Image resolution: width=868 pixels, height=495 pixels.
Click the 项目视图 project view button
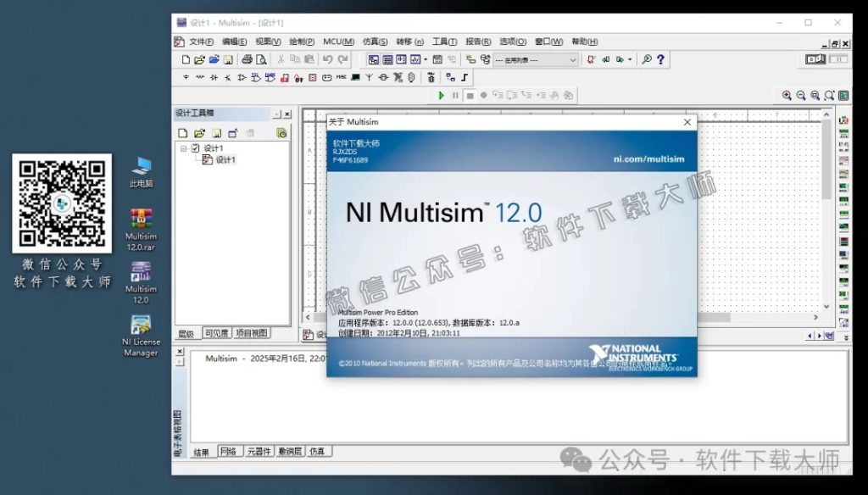click(250, 333)
